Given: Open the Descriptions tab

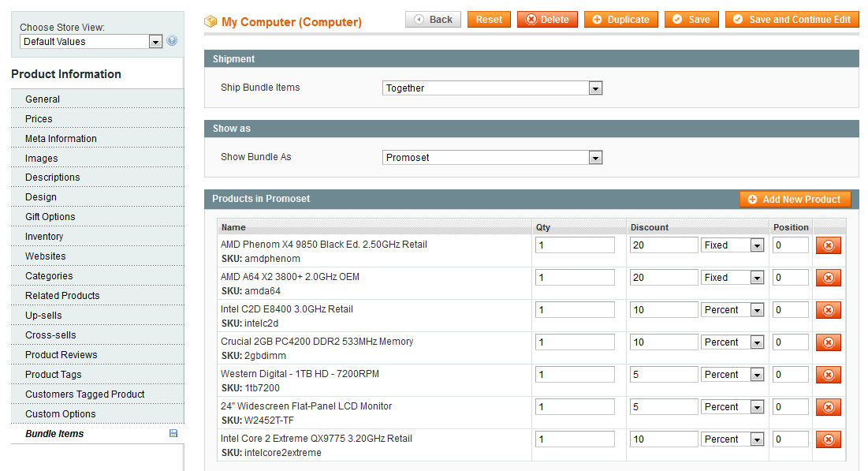Looking at the screenshot, I should (x=98, y=178).
